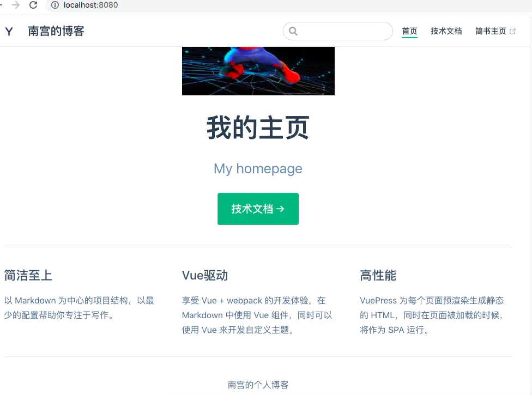Open the 南宫的博客 site title link
532x395 pixels.
(56, 31)
